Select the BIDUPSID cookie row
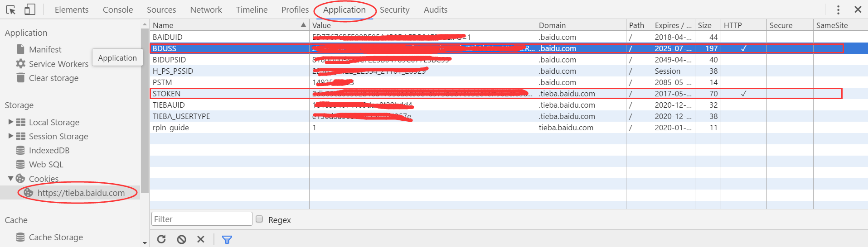 pos(509,60)
